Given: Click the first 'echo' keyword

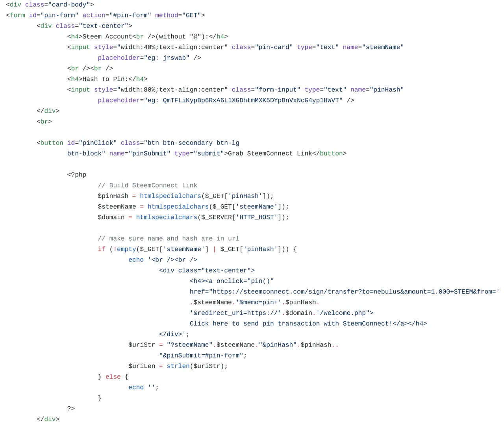Looking at the screenshot, I should click(x=136, y=260).
